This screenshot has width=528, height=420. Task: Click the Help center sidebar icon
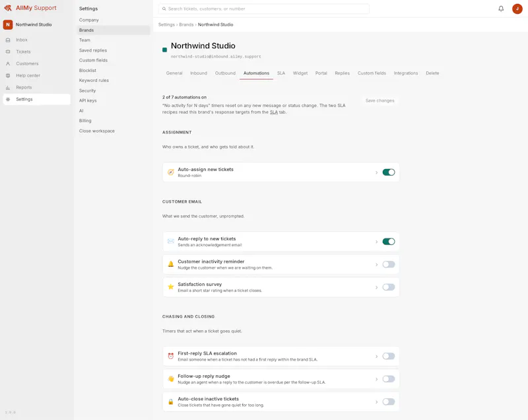click(x=8, y=75)
